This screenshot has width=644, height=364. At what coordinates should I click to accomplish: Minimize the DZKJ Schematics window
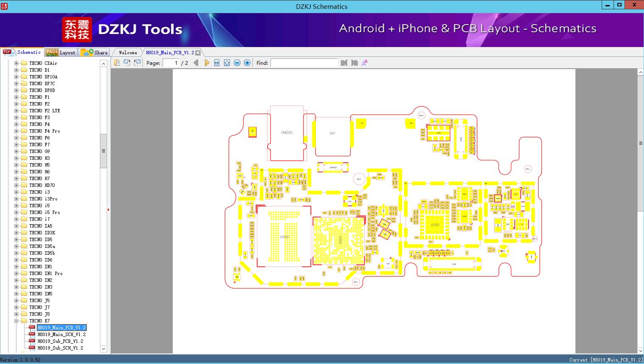(608, 5)
